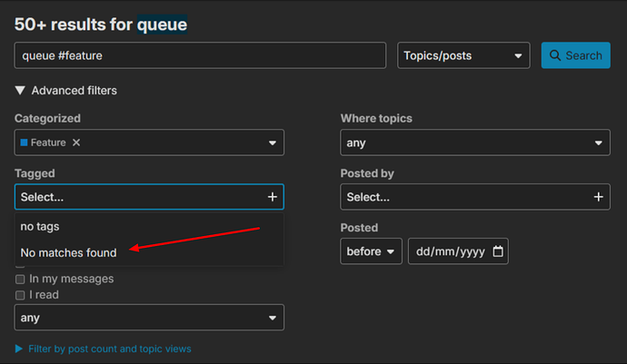Select the 'no tags' option
The height and width of the screenshot is (364, 627).
(x=149, y=227)
